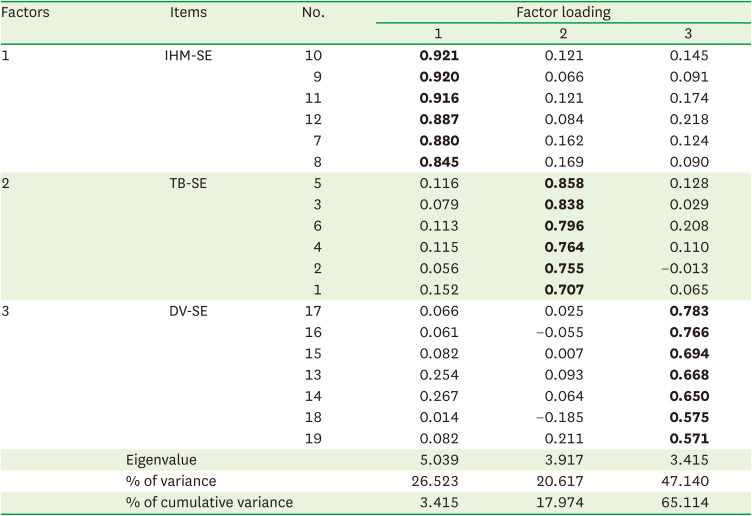Select the TB-SE item label
752x516 pixels.
(x=188, y=184)
